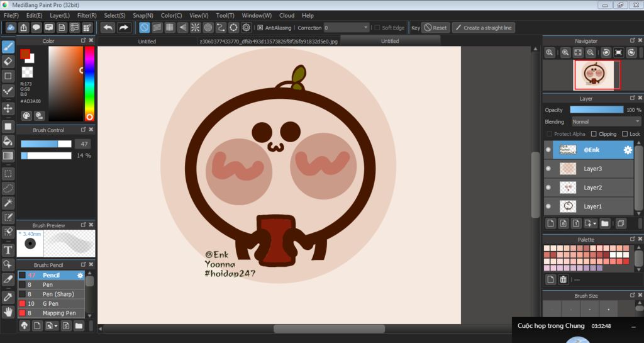This screenshot has width=644, height=343.
Task: Open the Layer menu
Action: [x=60, y=15]
